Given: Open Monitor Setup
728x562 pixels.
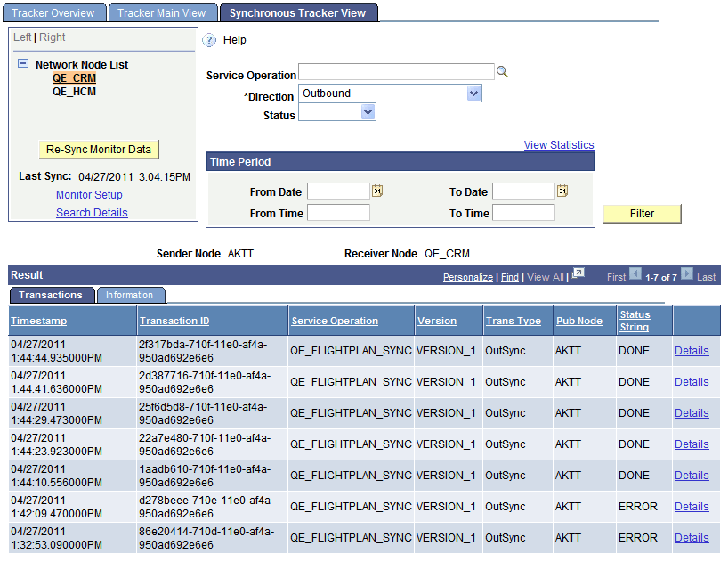Looking at the screenshot, I should (x=89, y=194).
